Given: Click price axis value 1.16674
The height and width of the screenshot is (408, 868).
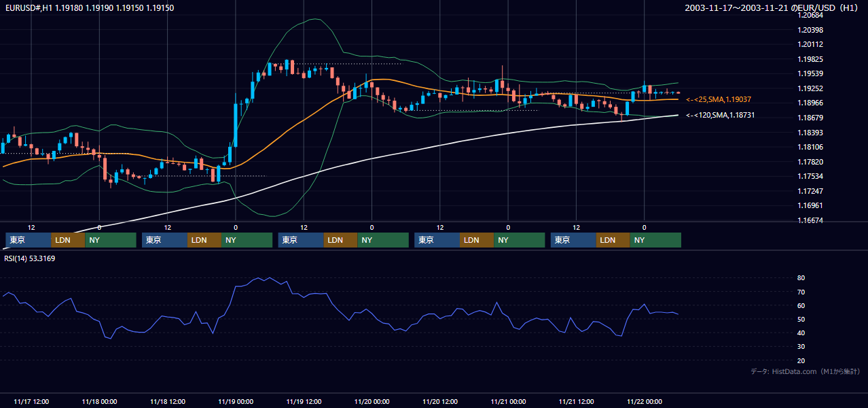Looking at the screenshot, I should pyautogui.click(x=811, y=220).
